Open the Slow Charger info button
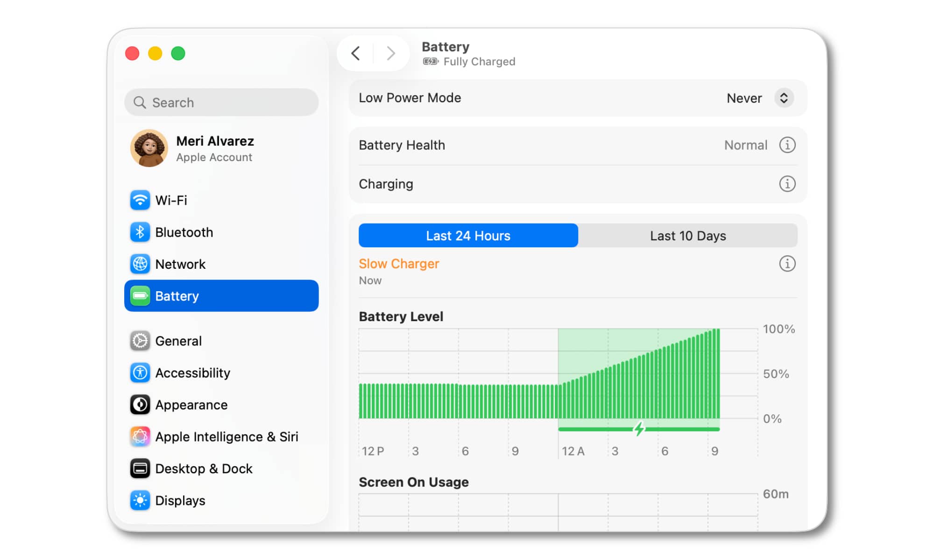934x560 pixels. 787,264
